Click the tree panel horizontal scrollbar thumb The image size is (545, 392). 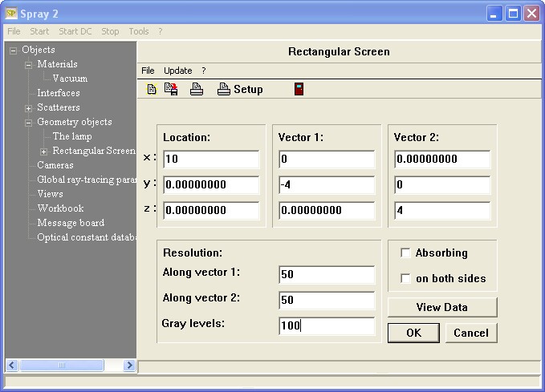tap(55, 365)
